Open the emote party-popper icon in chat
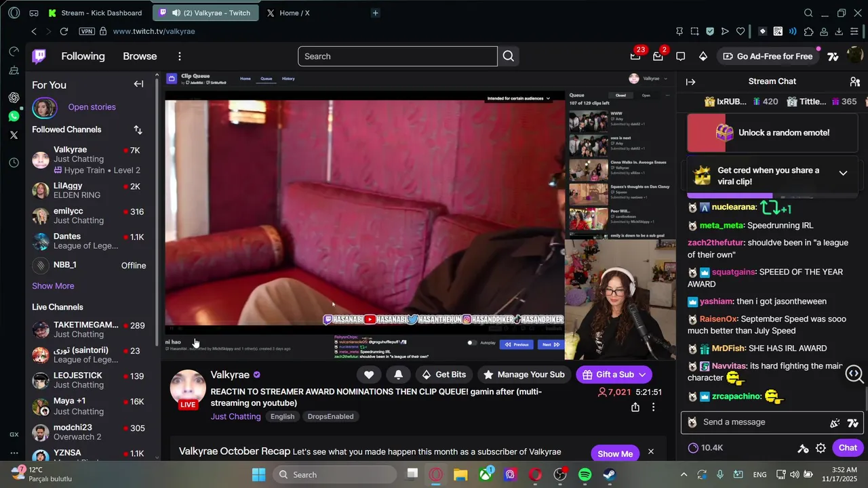 (835, 422)
